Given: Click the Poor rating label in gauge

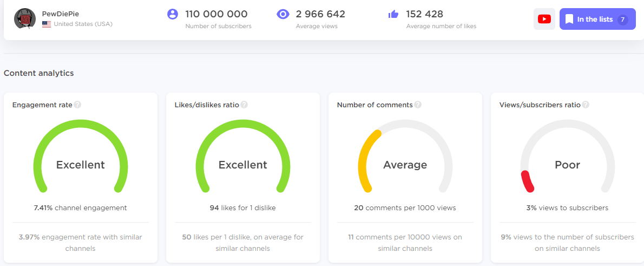Looking at the screenshot, I should (567, 165).
